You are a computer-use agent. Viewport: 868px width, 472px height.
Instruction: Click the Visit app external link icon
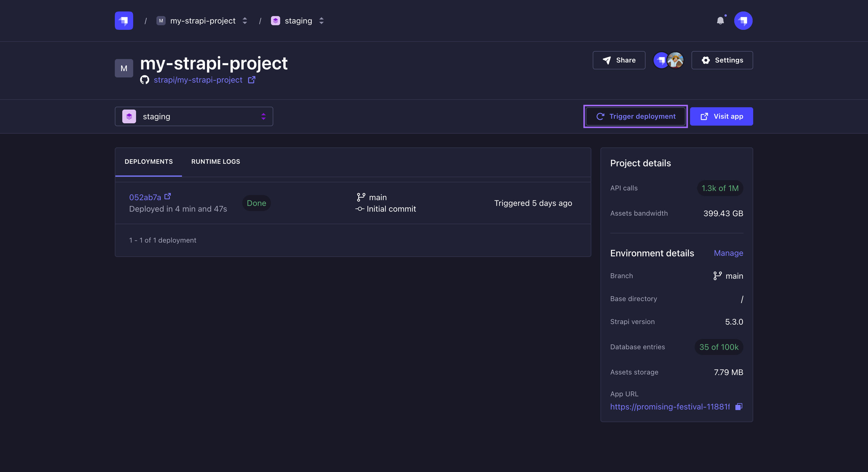[x=704, y=116]
